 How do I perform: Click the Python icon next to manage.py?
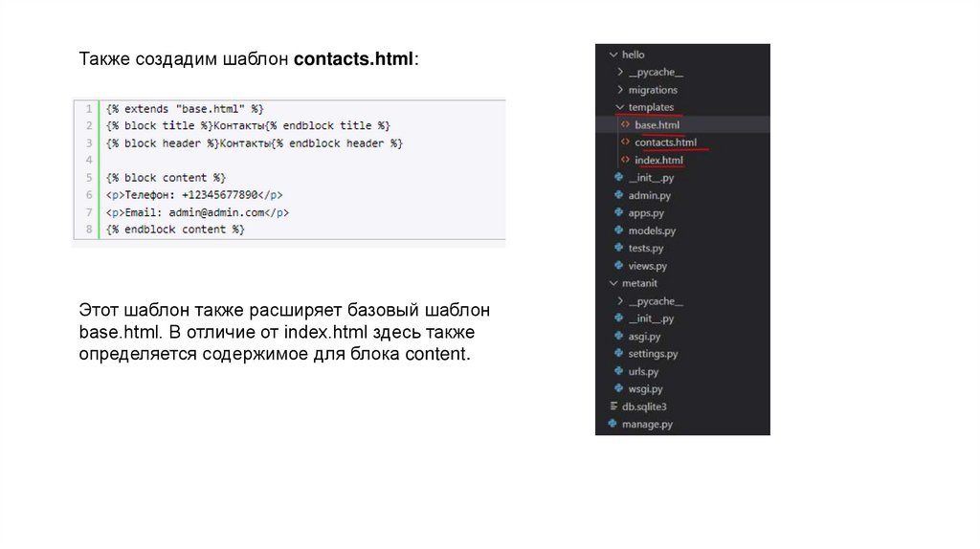[x=612, y=424]
